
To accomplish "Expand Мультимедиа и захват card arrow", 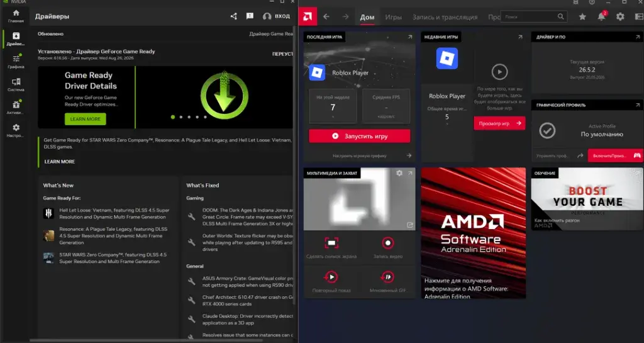I will (410, 173).
